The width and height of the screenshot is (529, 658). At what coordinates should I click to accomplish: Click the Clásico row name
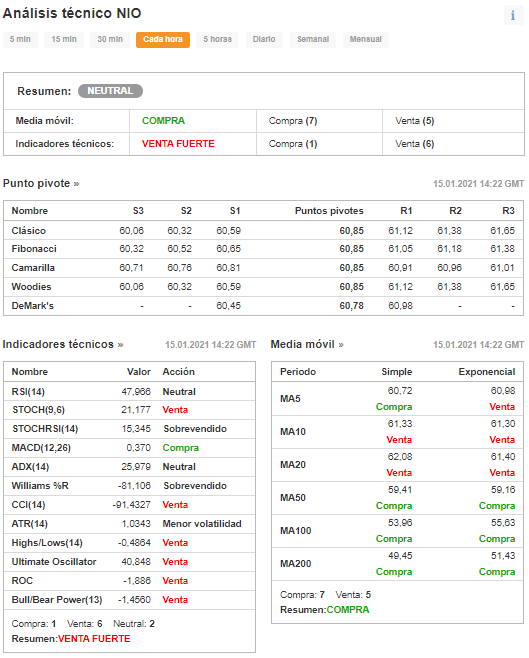[29, 231]
